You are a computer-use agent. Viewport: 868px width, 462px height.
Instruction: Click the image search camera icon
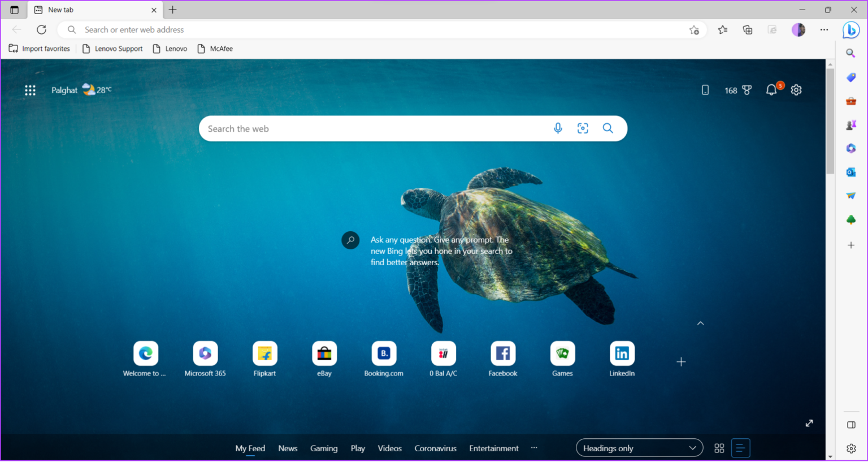tap(583, 128)
